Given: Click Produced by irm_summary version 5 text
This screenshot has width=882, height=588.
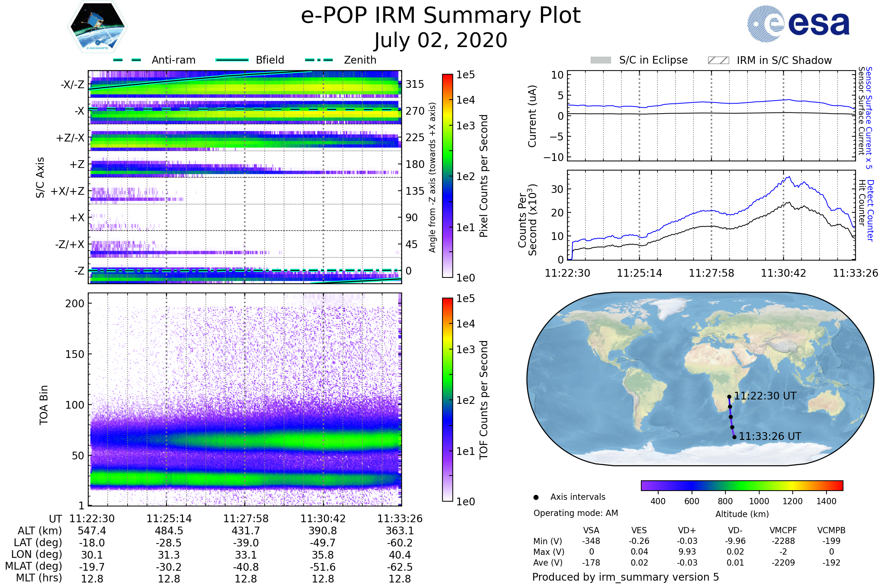Looking at the screenshot, I should (x=625, y=577).
